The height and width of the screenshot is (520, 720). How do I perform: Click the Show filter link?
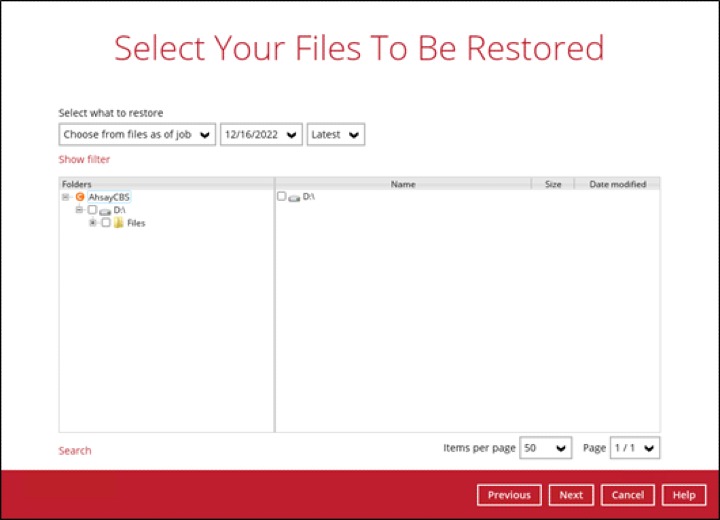[x=84, y=159]
